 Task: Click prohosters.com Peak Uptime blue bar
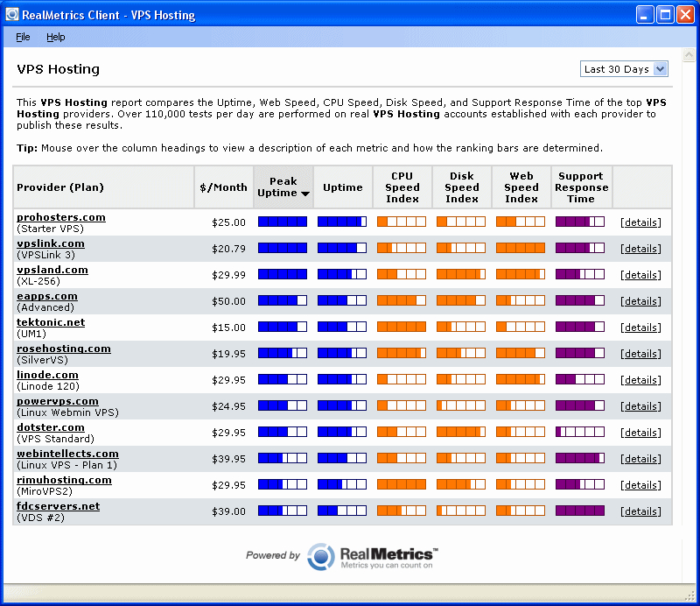[283, 222]
